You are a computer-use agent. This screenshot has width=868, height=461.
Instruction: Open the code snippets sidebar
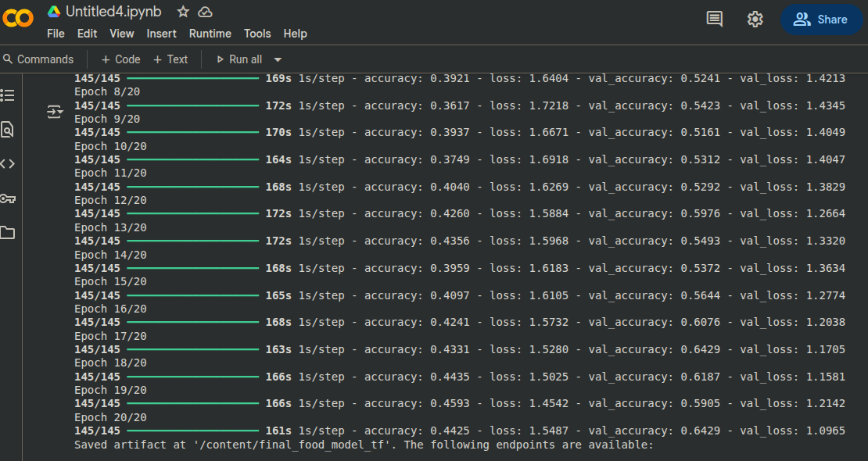[8, 164]
